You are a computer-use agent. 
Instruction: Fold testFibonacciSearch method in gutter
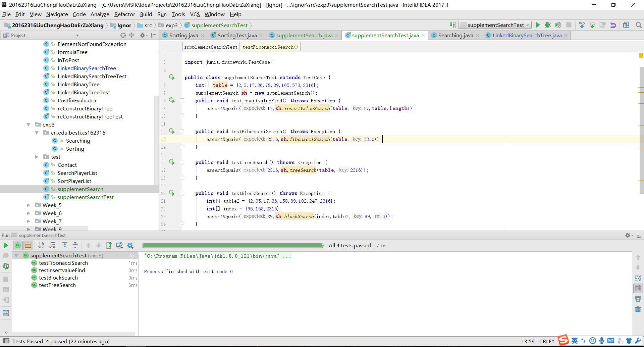[182, 132]
